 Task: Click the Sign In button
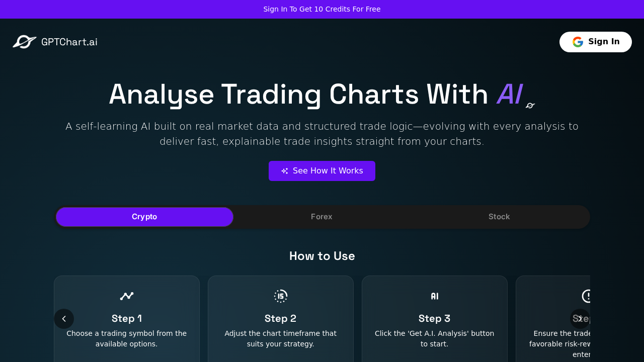click(x=596, y=42)
